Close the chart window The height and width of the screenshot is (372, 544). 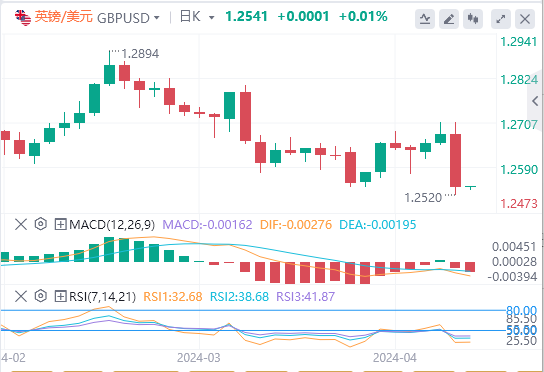tap(525, 18)
